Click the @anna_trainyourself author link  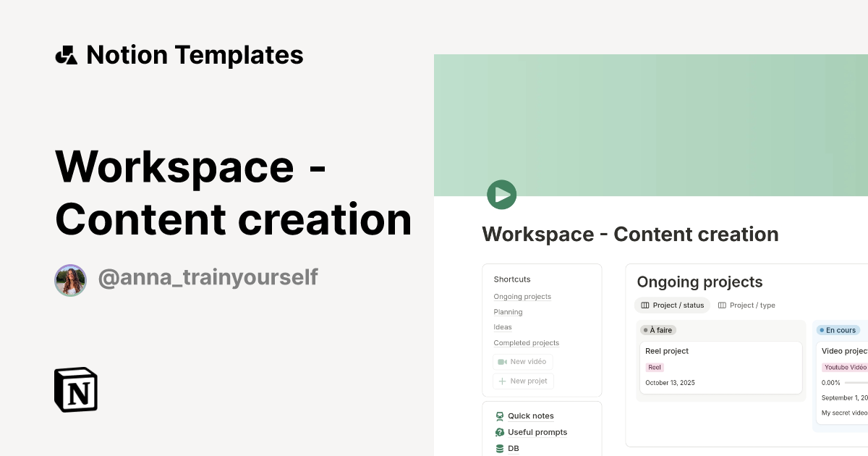coord(208,277)
